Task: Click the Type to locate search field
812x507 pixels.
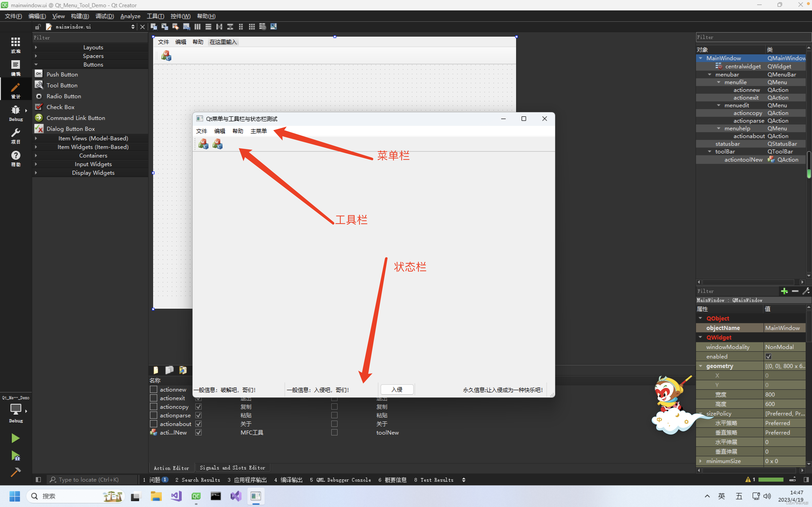Action: click(x=89, y=480)
